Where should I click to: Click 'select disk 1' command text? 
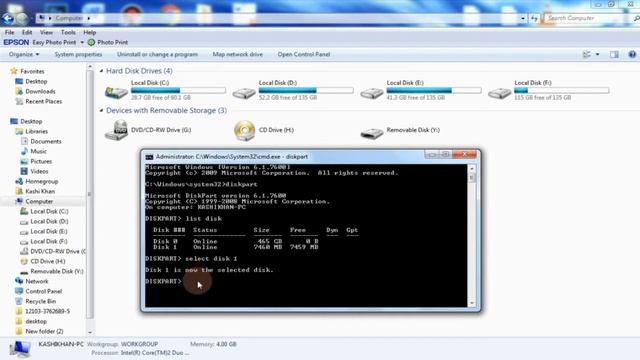coord(211,259)
